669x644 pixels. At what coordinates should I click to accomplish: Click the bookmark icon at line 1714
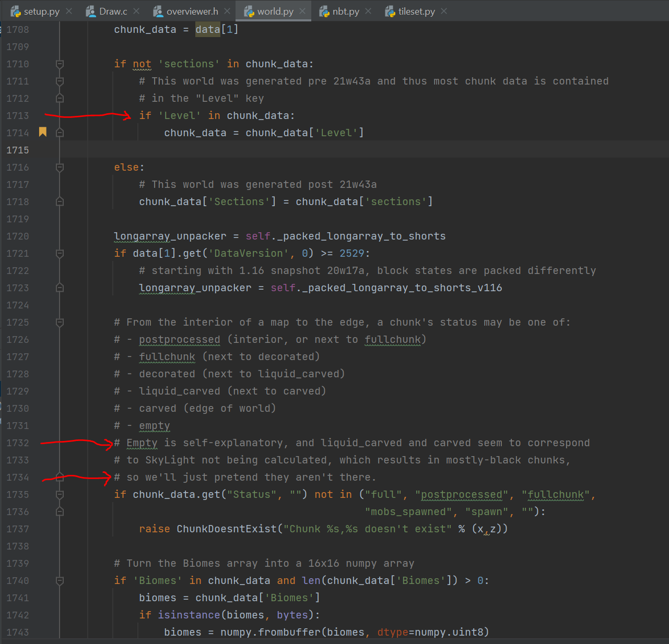point(42,133)
